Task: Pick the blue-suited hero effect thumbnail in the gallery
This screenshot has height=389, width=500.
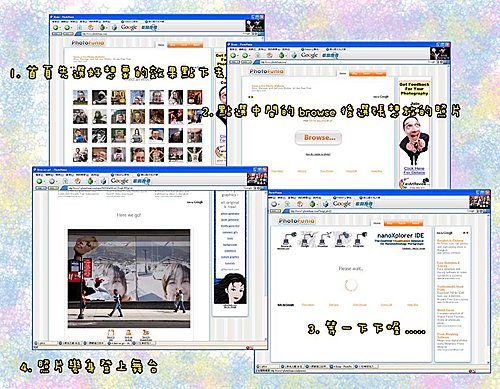Action: [x=80, y=136]
